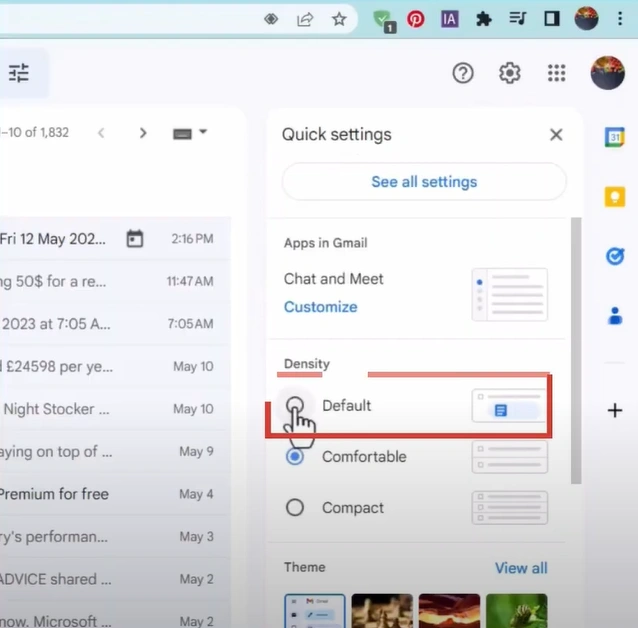Viewport: 638px width, 628px height.
Task: Click the green shield extension icon
Action: [x=384, y=21]
